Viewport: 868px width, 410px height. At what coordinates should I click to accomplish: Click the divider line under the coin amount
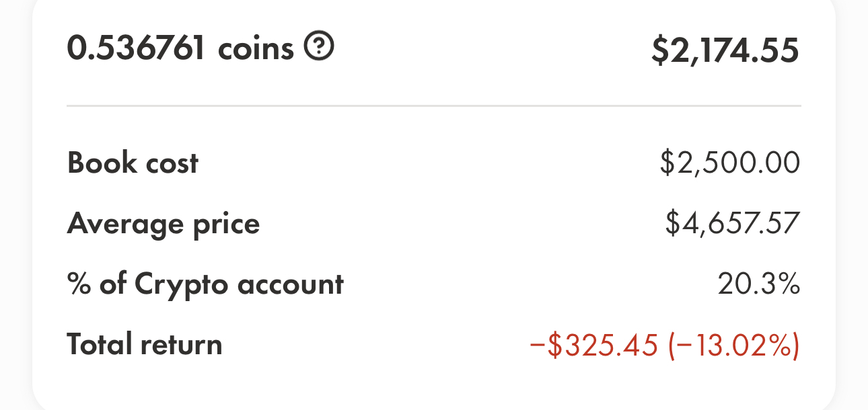pos(434,106)
